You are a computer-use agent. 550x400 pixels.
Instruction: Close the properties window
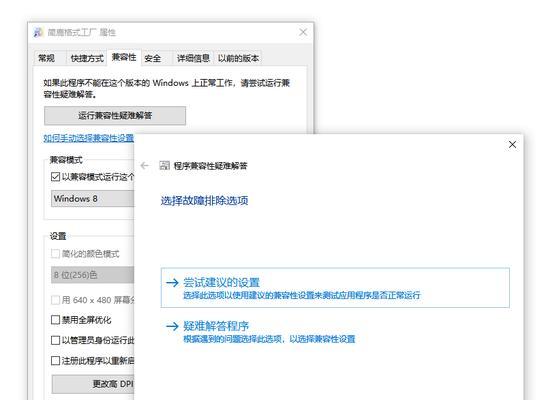tap(303, 32)
